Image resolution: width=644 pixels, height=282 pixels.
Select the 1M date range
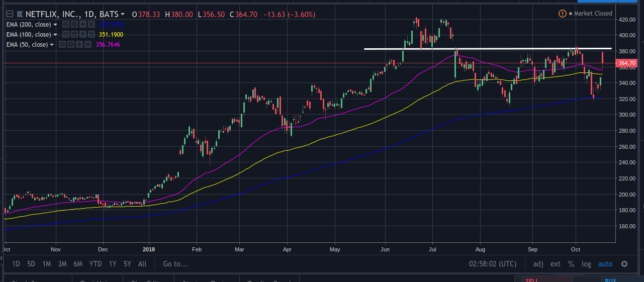(47, 264)
